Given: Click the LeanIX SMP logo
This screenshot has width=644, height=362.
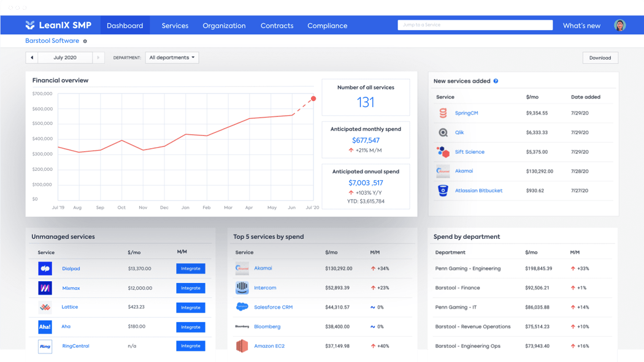Looking at the screenshot, I should [x=58, y=25].
